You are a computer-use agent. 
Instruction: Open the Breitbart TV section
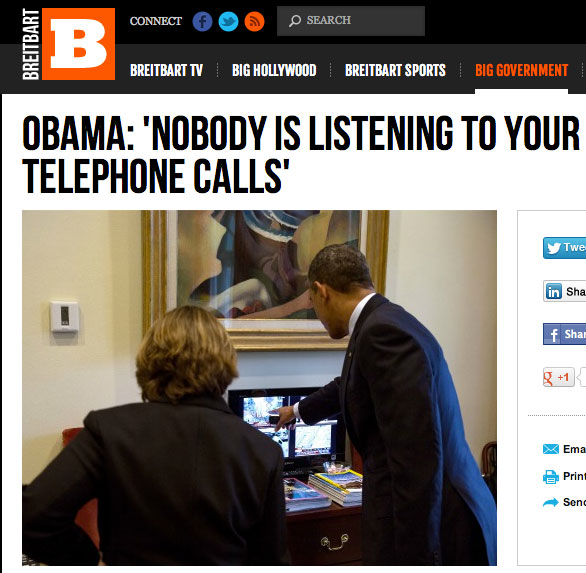166,70
